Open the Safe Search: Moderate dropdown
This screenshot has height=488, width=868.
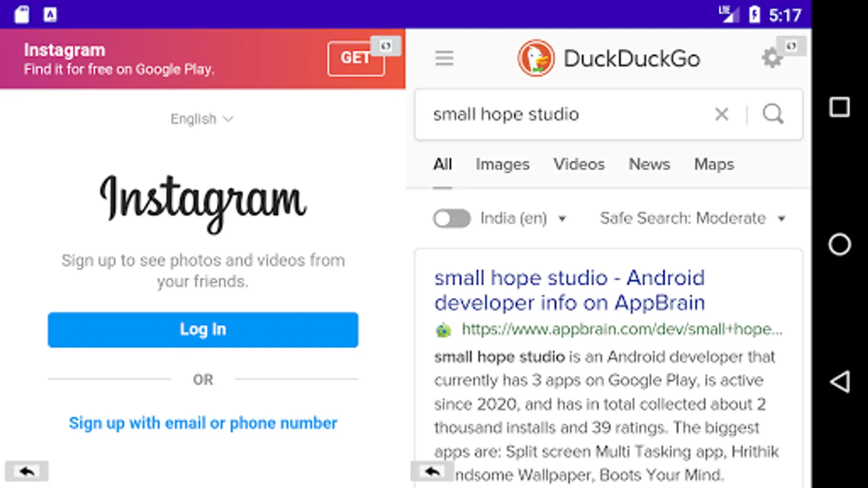[x=693, y=219]
